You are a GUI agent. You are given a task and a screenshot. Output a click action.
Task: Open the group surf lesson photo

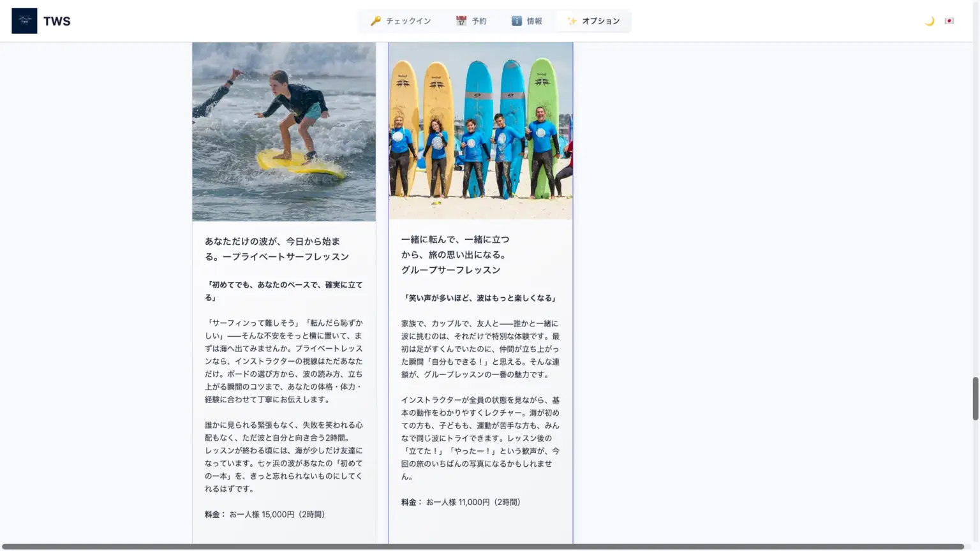pyautogui.click(x=480, y=131)
